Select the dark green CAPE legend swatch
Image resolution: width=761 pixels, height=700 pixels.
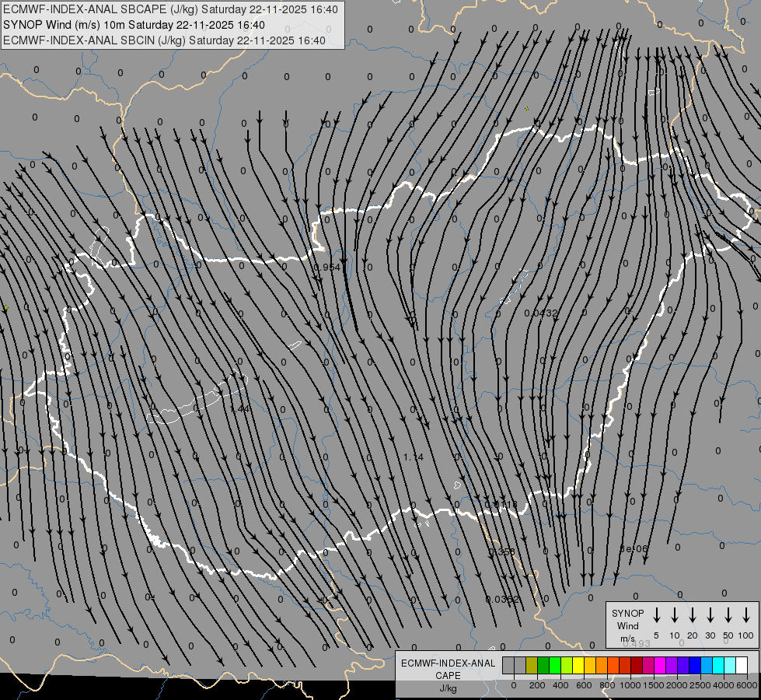[543, 665]
